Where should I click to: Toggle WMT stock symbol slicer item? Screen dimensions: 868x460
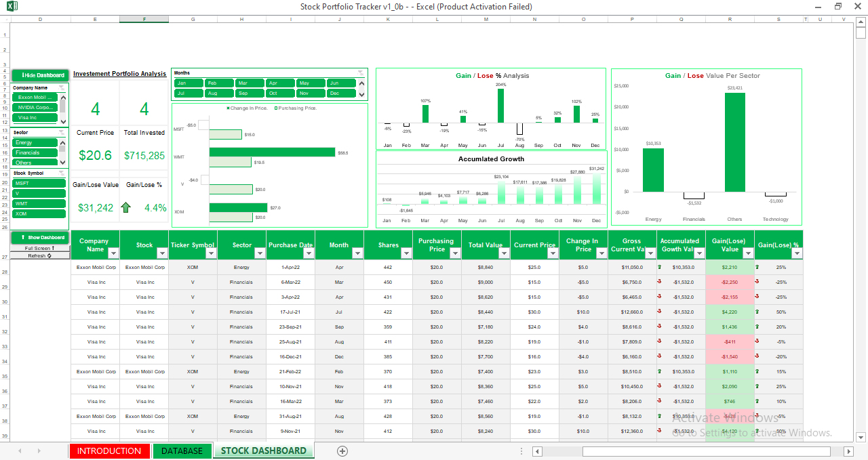(x=39, y=203)
